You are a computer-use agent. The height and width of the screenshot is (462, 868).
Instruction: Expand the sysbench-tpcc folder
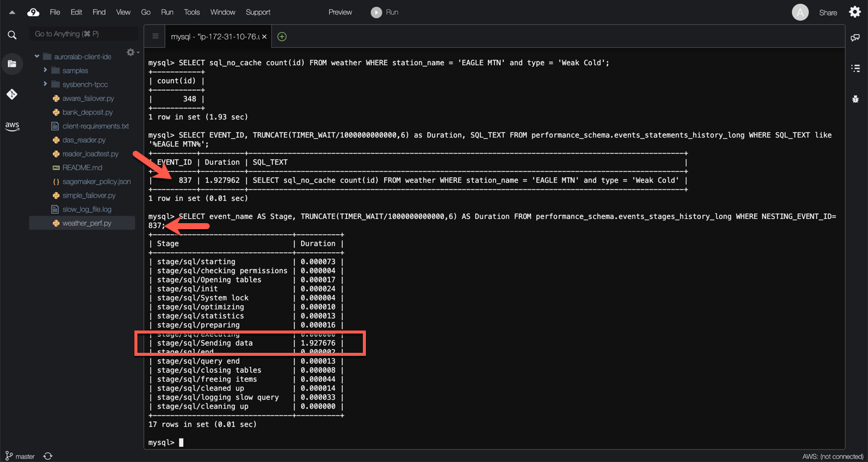coord(45,84)
